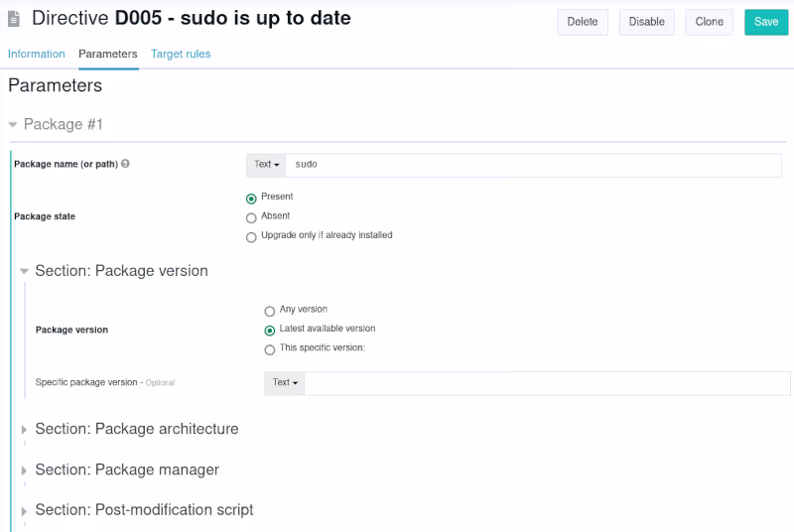Select Latest available version option

[270, 331]
